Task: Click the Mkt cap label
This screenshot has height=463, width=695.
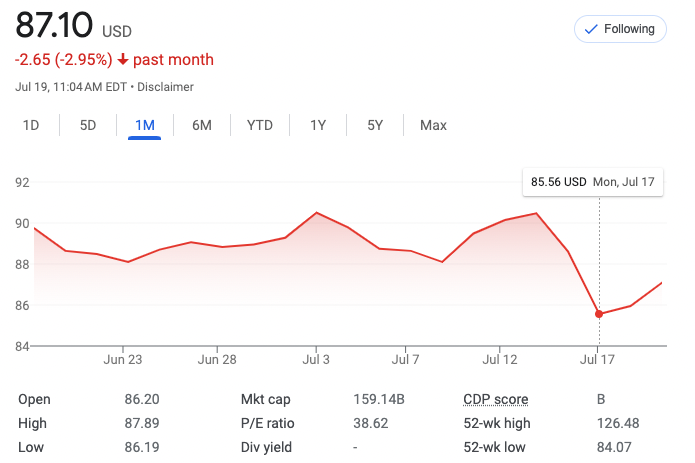Action: click(265, 399)
